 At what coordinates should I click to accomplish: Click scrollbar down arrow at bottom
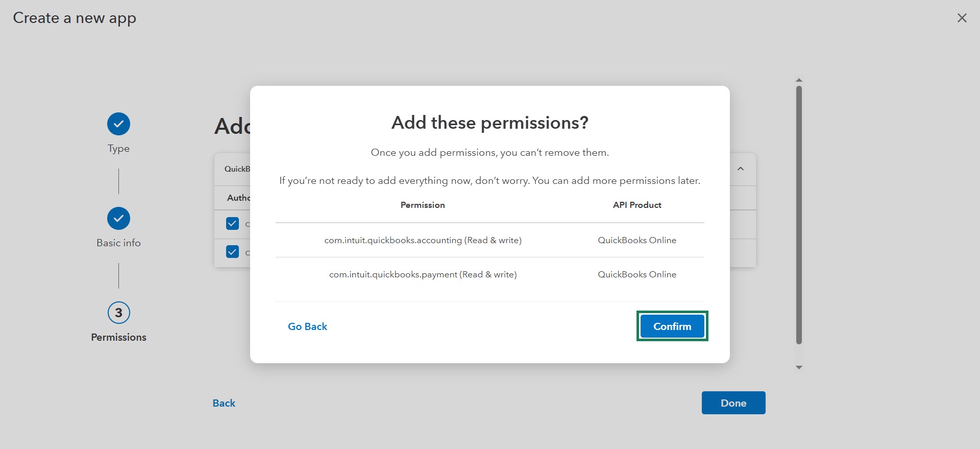[x=799, y=367]
